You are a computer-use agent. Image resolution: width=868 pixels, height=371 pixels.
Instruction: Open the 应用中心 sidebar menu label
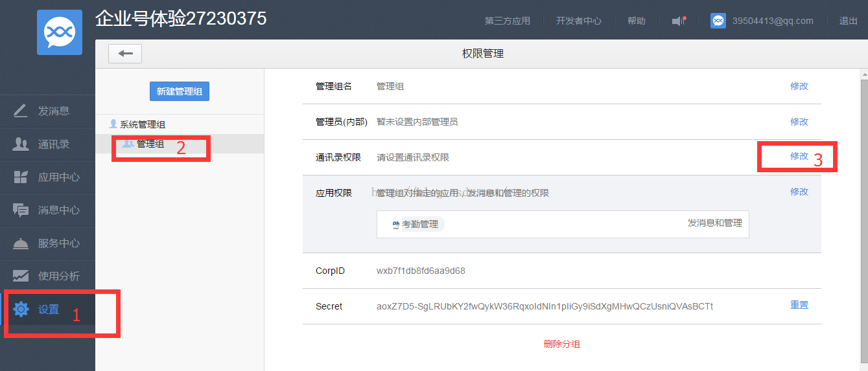(59, 177)
